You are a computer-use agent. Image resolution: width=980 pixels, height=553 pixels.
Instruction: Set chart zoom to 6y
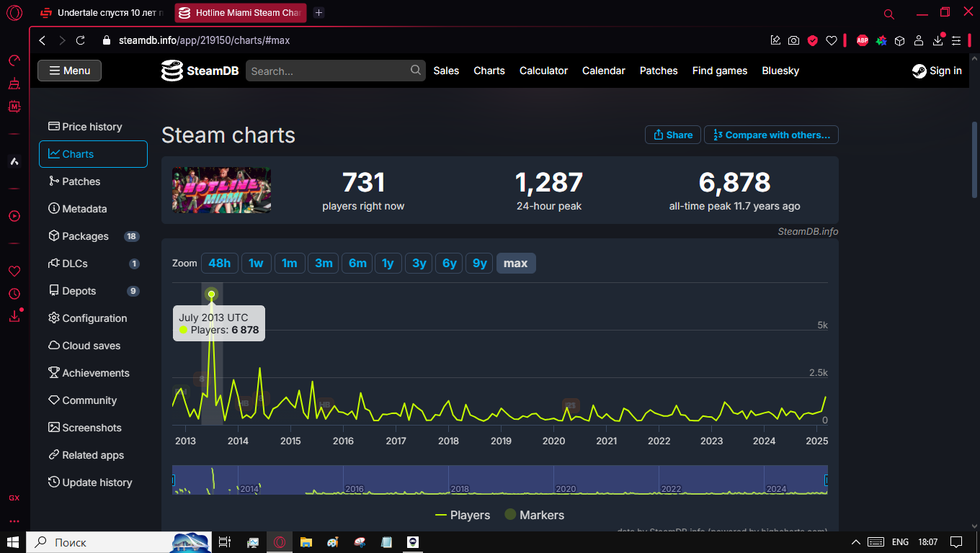[x=450, y=264]
